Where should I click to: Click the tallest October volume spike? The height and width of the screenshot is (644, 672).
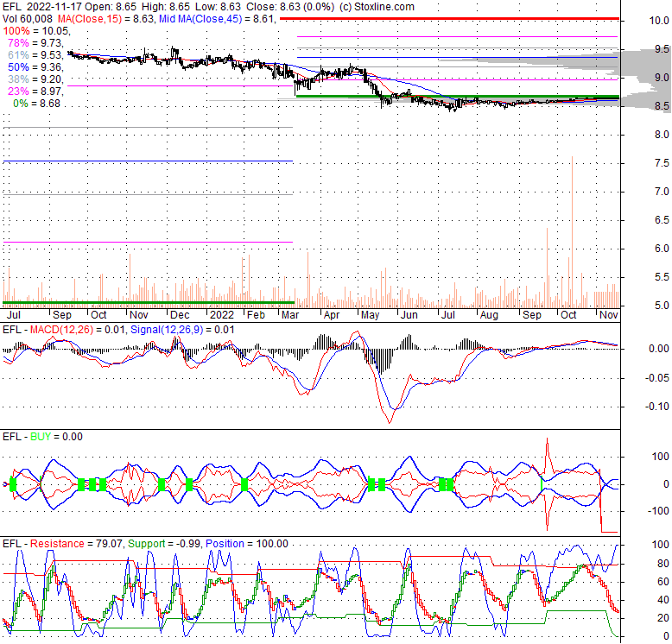click(x=572, y=231)
